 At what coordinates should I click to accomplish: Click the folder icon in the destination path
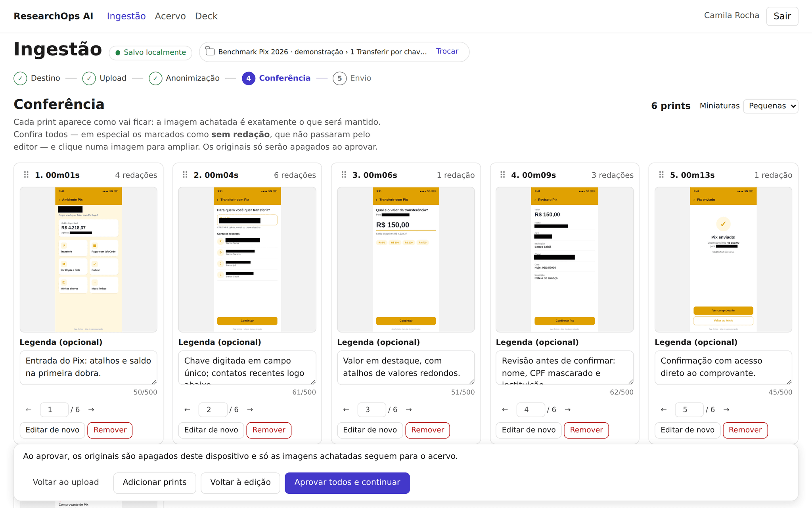coord(210,52)
